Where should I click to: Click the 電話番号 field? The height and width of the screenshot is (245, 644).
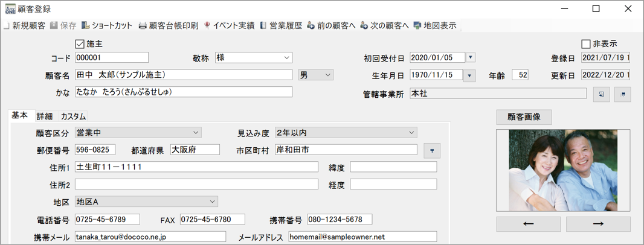click(x=108, y=219)
